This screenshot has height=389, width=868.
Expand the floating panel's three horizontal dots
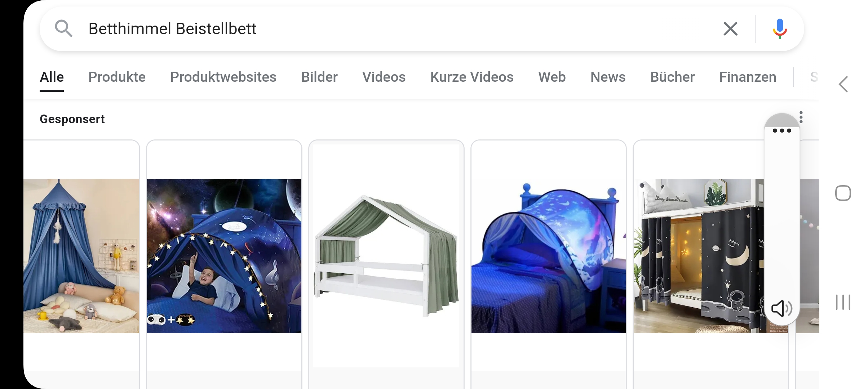pyautogui.click(x=782, y=130)
